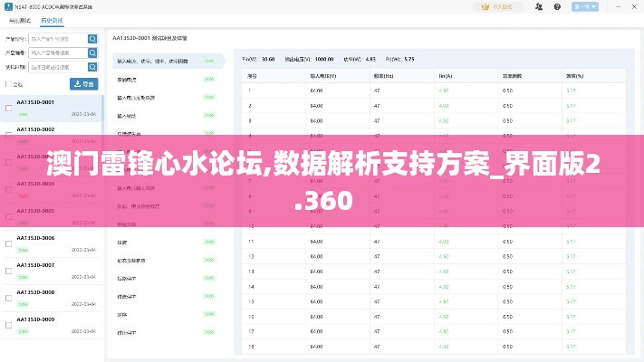Viewport: 644px width, 362px height.
Task: Open the blue dropdown button in title bar
Action: (x=585, y=7)
